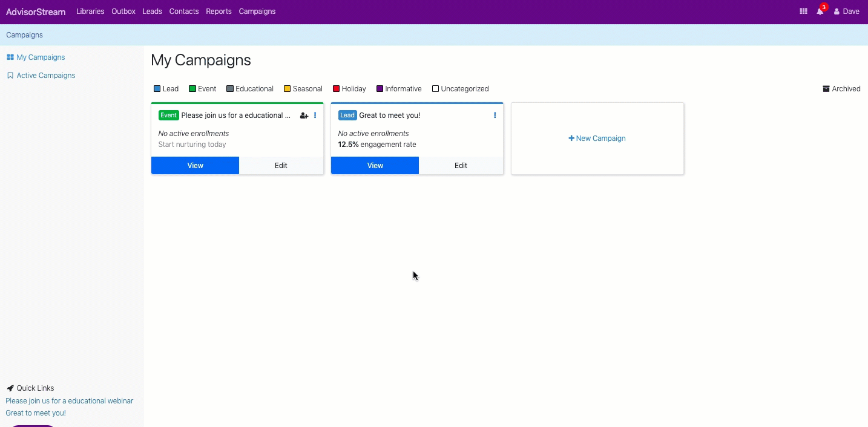Filter by the green Event swatch
The image size is (868, 427).
coord(192,89)
